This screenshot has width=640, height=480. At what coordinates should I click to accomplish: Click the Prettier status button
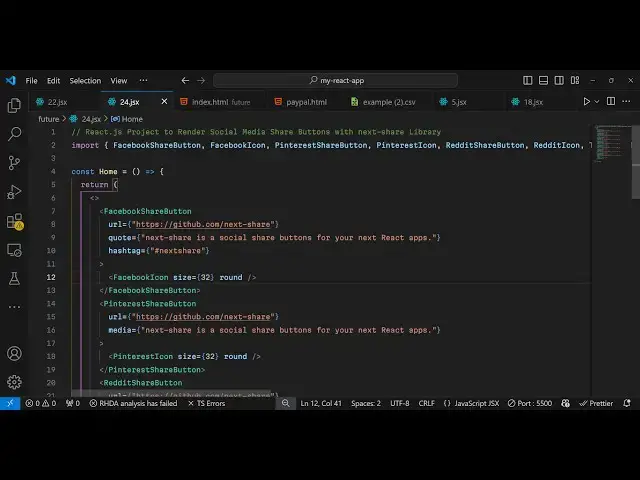(x=596, y=403)
